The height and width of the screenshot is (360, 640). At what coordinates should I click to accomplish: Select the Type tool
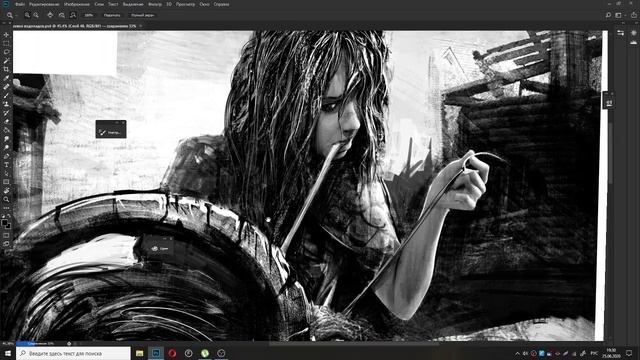(x=6, y=164)
